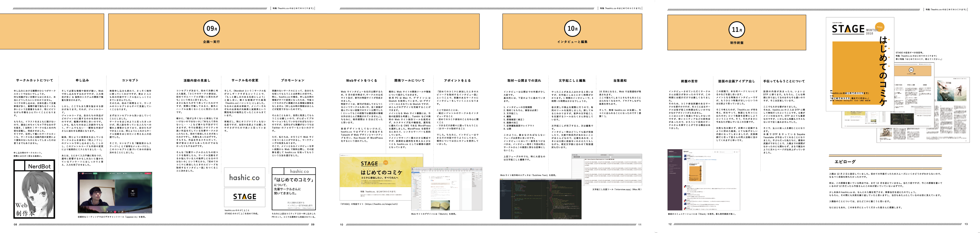Open the NerdBot circle cut illustration
The height and width of the screenshot is (233, 980).
click(34, 189)
